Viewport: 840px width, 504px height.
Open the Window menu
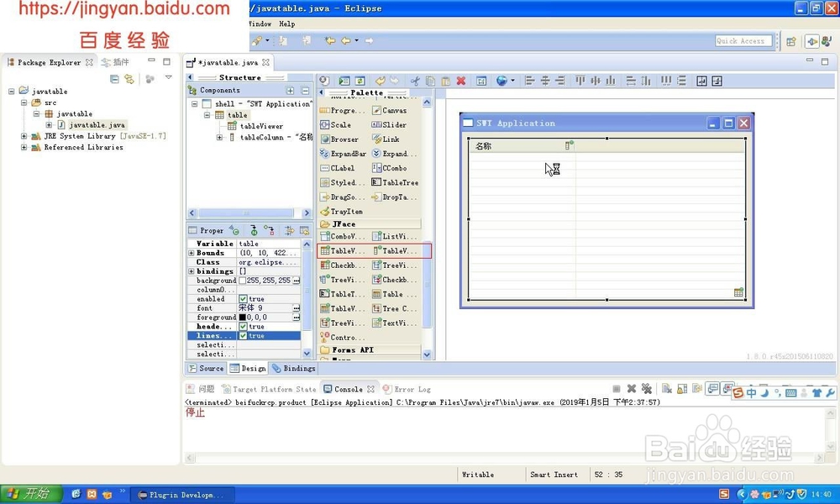(260, 24)
